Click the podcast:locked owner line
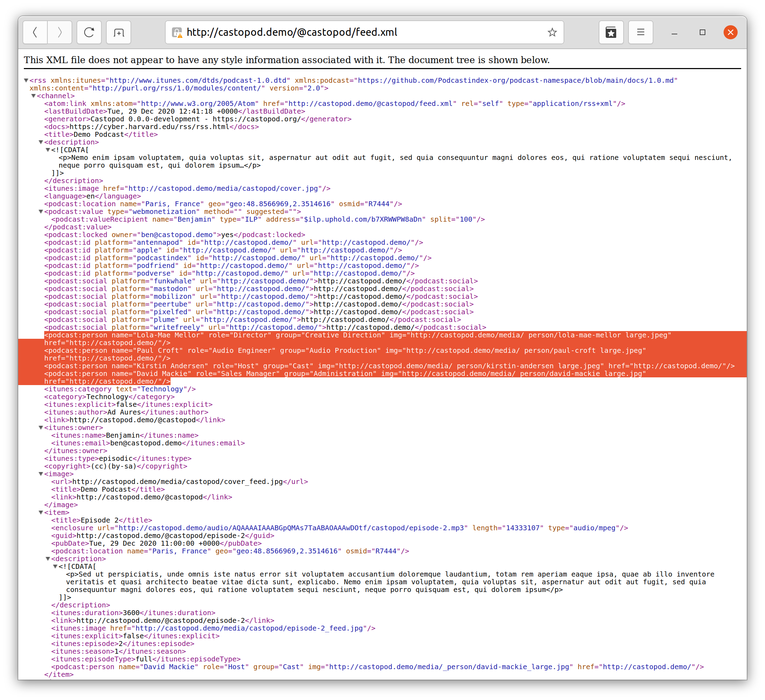 [x=174, y=235]
